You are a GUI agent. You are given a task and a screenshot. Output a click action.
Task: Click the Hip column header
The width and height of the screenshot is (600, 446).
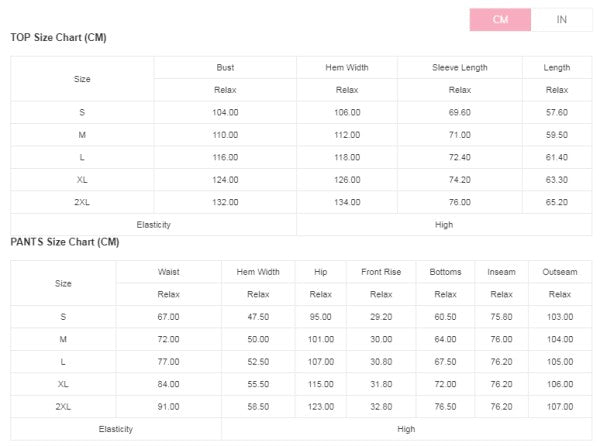320,272
